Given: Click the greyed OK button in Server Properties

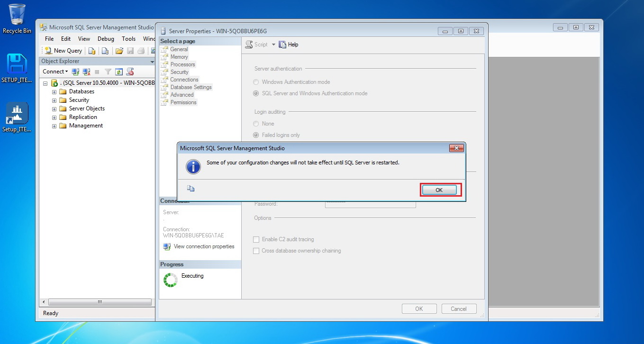Looking at the screenshot, I should (419, 309).
